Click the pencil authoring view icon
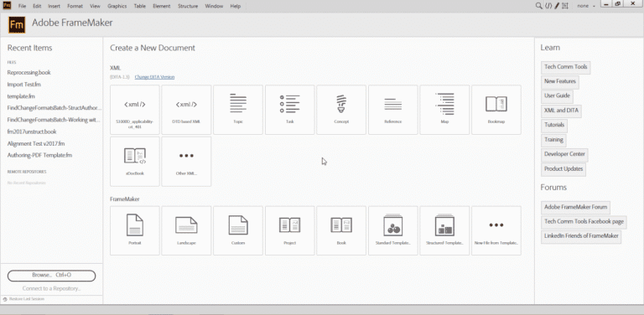 coord(557,6)
